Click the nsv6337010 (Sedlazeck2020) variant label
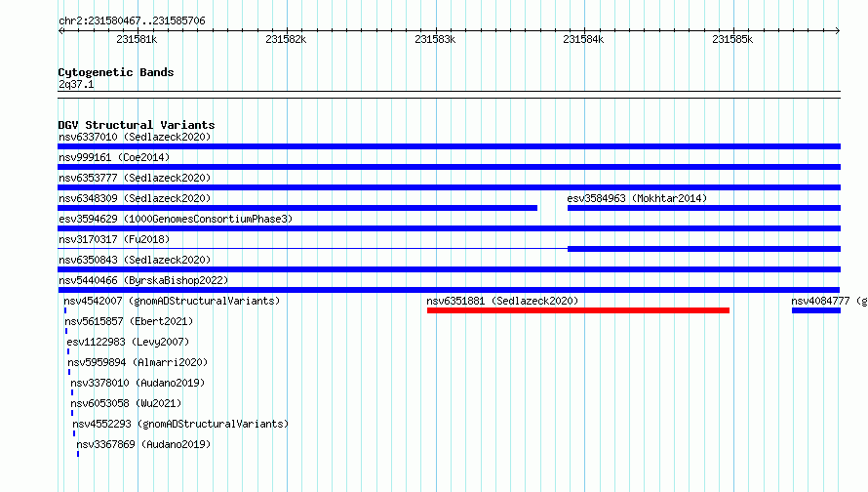The height and width of the screenshot is (492, 868). point(135,137)
